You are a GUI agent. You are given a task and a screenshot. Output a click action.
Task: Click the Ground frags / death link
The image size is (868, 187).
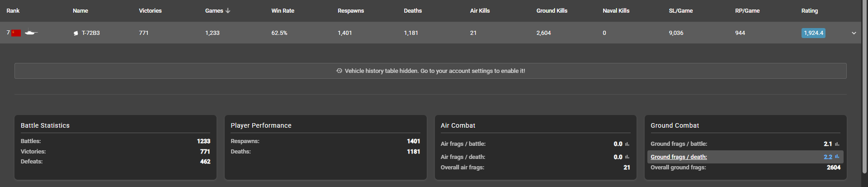(x=679, y=157)
